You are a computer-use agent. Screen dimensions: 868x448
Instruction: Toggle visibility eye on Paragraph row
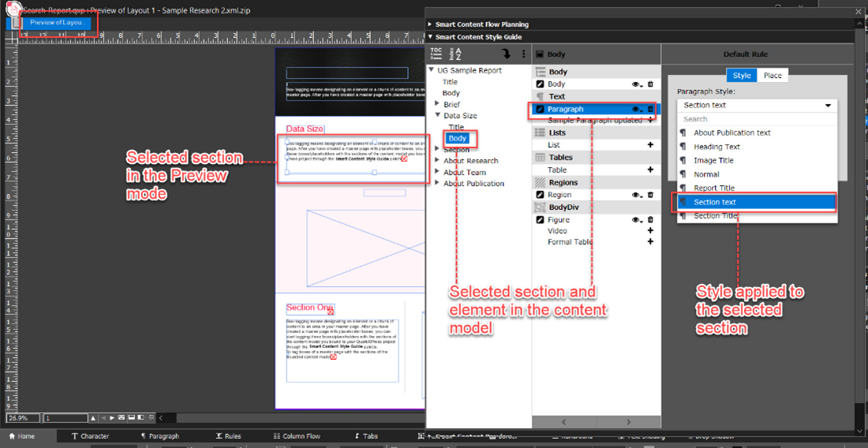(636, 109)
